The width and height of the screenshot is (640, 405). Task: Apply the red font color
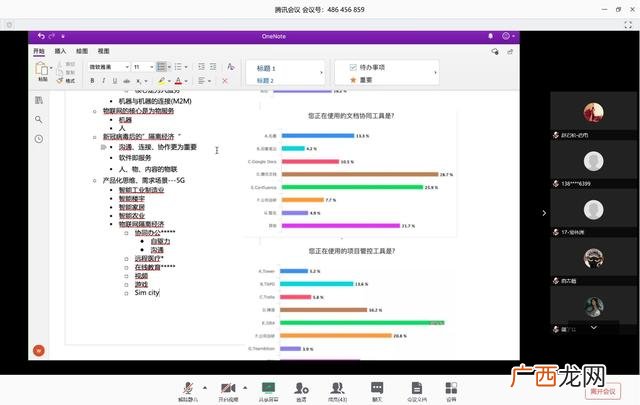coord(178,81)
